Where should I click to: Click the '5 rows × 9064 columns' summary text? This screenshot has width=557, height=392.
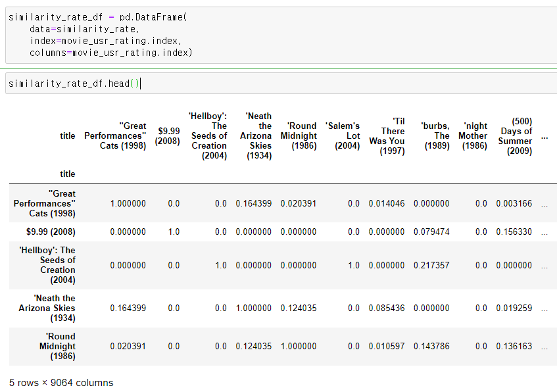(x=61, y=383)
